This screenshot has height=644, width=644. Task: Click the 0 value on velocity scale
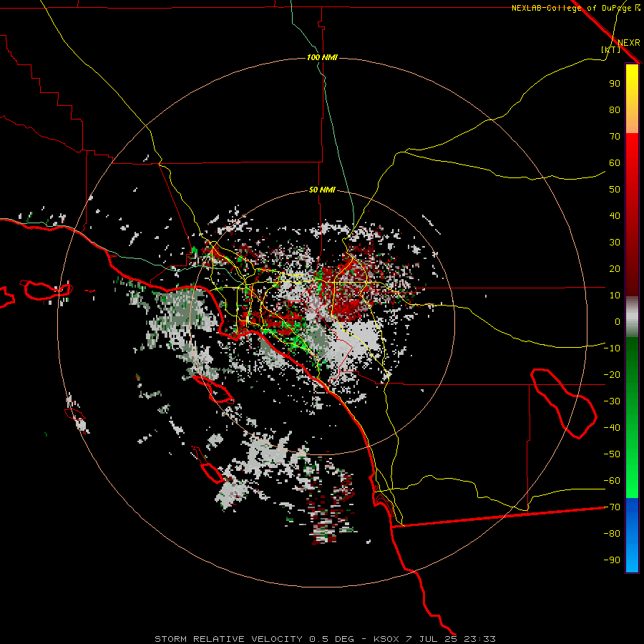point(618,321)
